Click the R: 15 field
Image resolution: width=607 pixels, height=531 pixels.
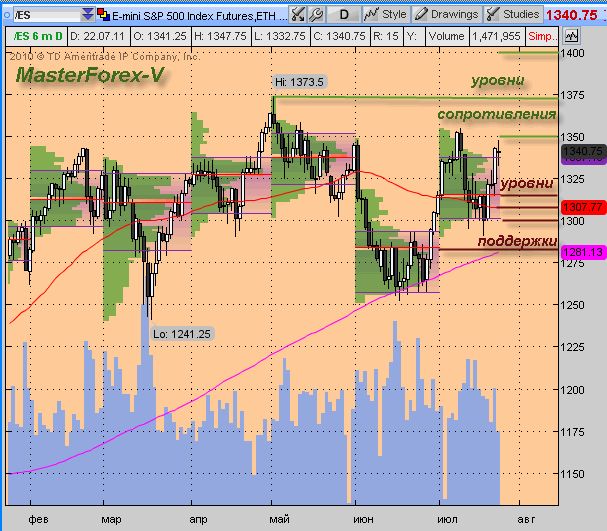386,36
